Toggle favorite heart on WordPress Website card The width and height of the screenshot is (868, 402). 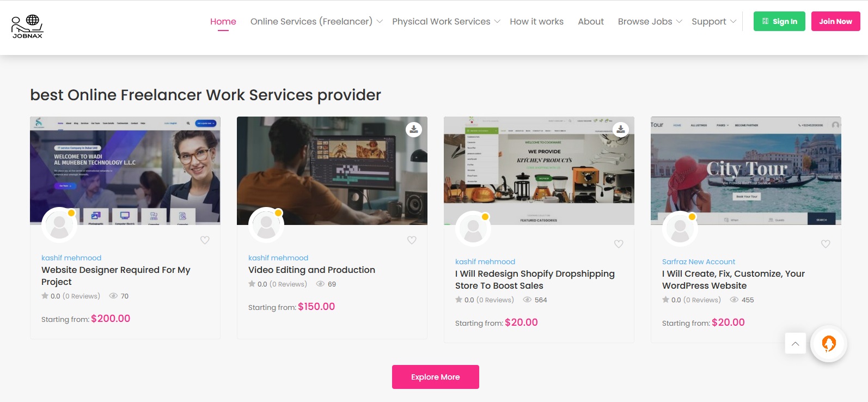pos(826,244)
